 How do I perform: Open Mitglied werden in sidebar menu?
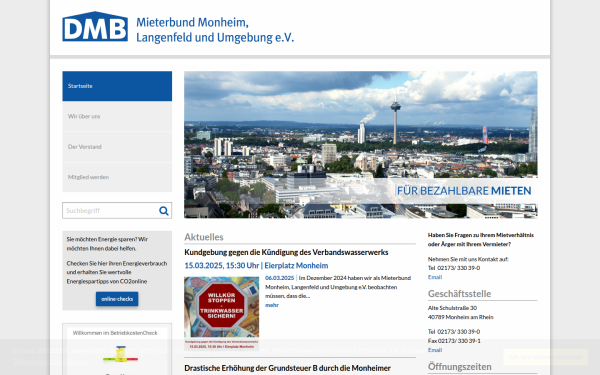117,177
